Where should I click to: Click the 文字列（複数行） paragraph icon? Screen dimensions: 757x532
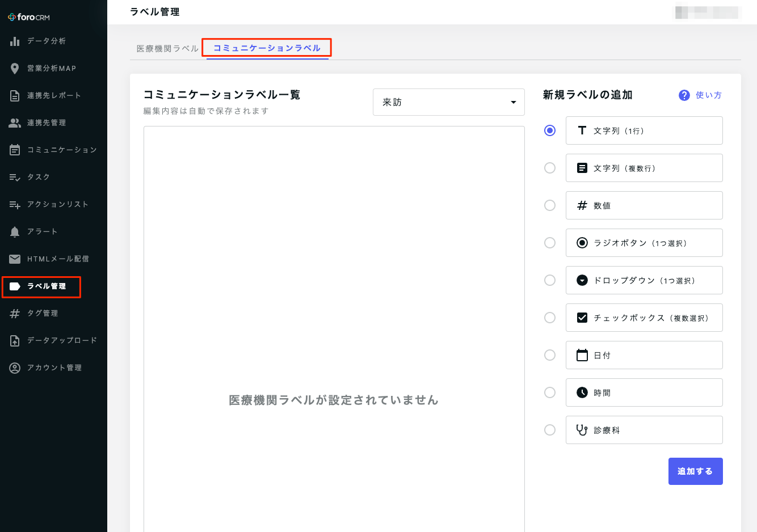pos(582,168)
